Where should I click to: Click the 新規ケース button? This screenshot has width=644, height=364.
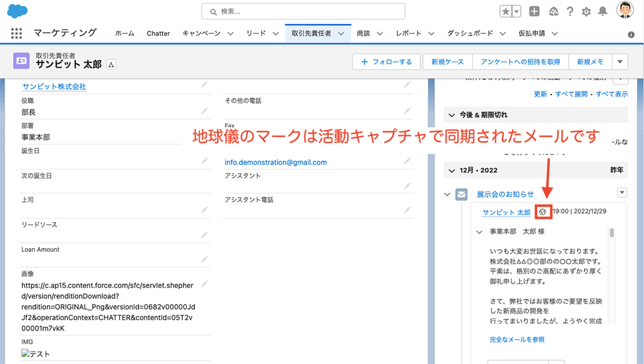pyautogui.click(x=448, y=62)
